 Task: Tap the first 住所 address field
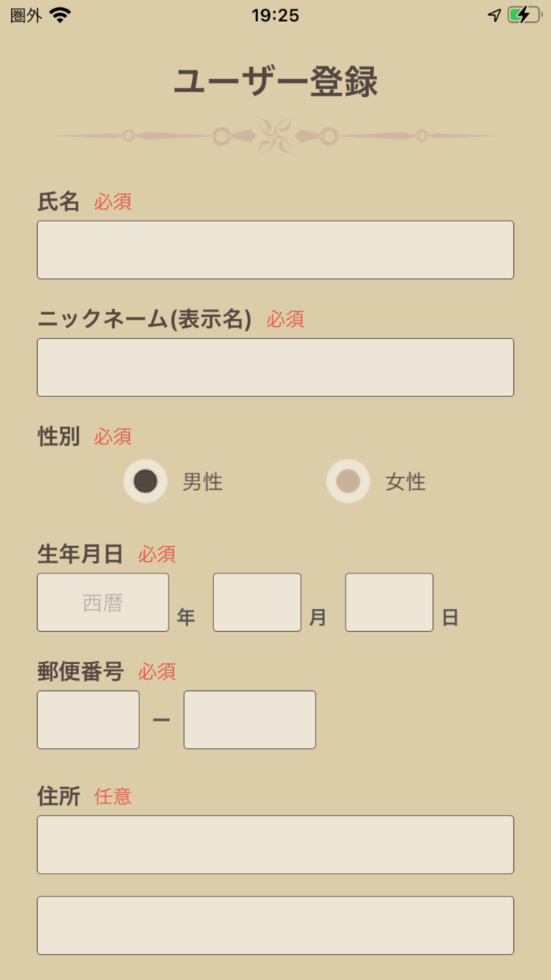[x=275, y=845]
